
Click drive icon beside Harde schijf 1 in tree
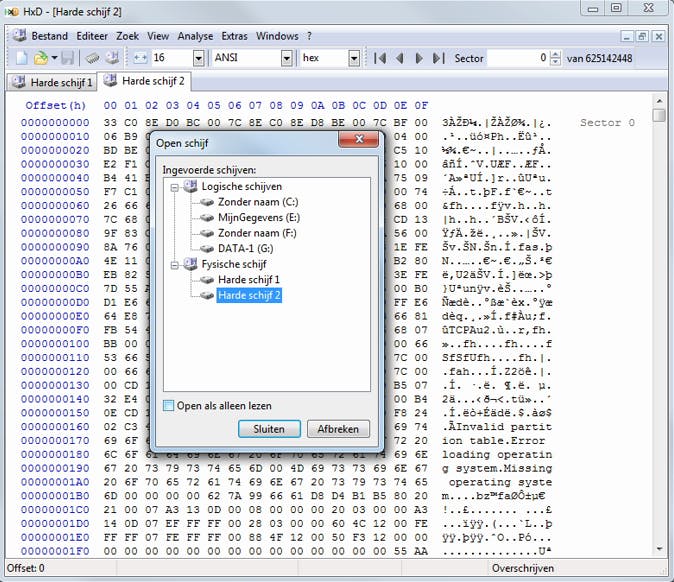pyautogui.click(x=207, y=280)
